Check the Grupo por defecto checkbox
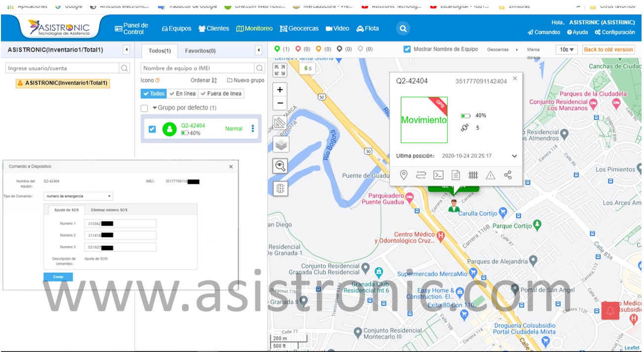Screen dimensions: 644x352 144,108
